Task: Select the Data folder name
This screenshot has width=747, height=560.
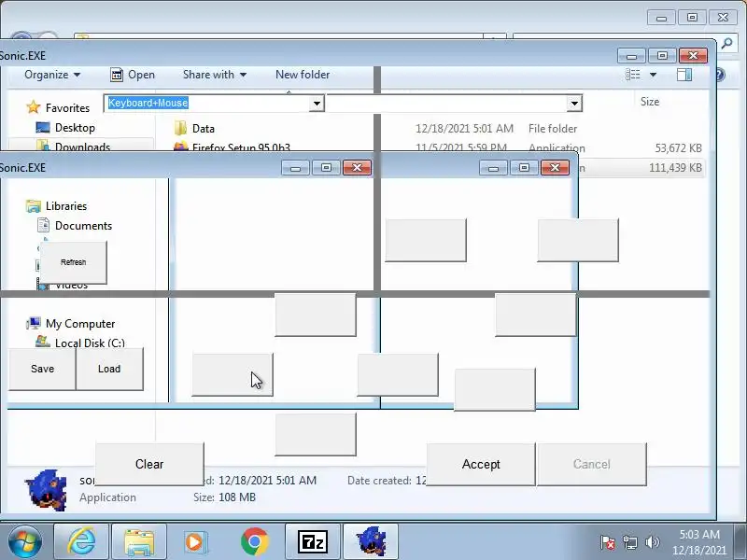Action: pos(204,129)
